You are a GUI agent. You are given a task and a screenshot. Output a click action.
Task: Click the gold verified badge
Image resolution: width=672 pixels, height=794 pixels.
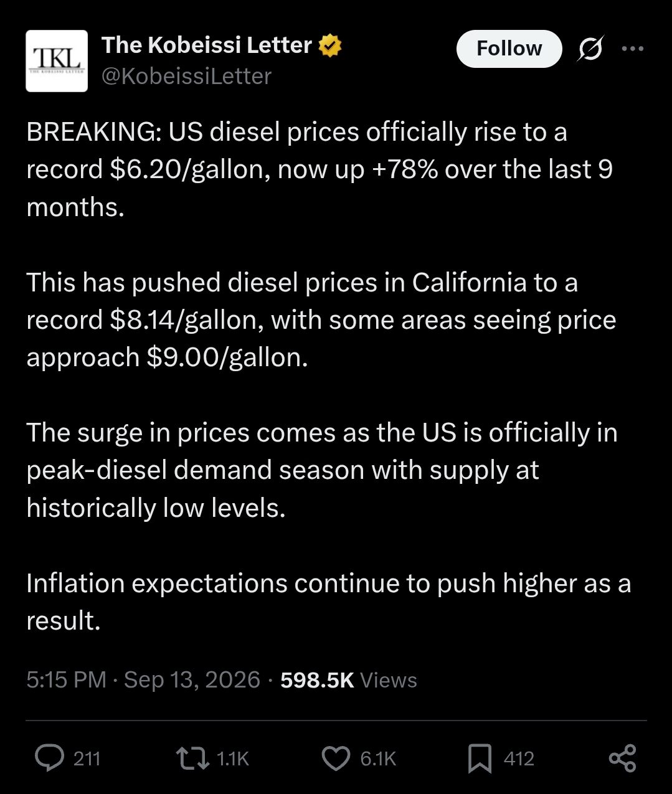click(330, 45)
